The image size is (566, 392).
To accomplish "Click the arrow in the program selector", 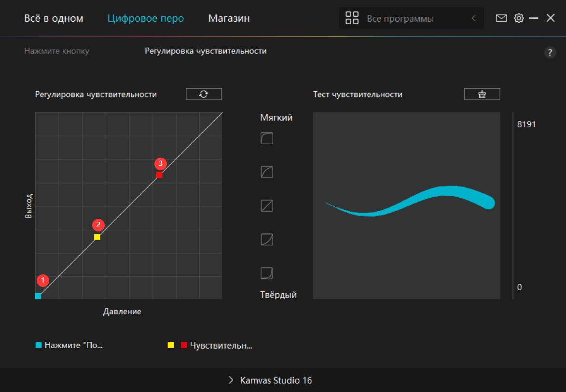I will [x=473, y=18].
